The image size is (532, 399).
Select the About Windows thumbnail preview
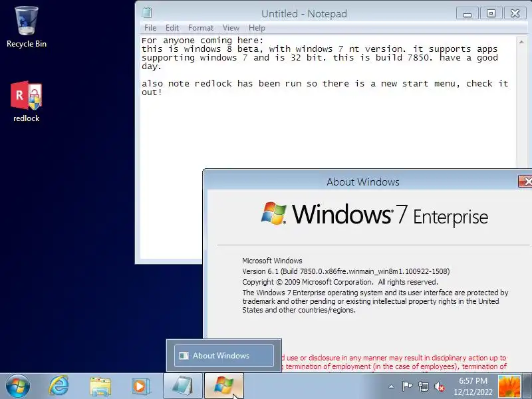(x=224, y=356)
